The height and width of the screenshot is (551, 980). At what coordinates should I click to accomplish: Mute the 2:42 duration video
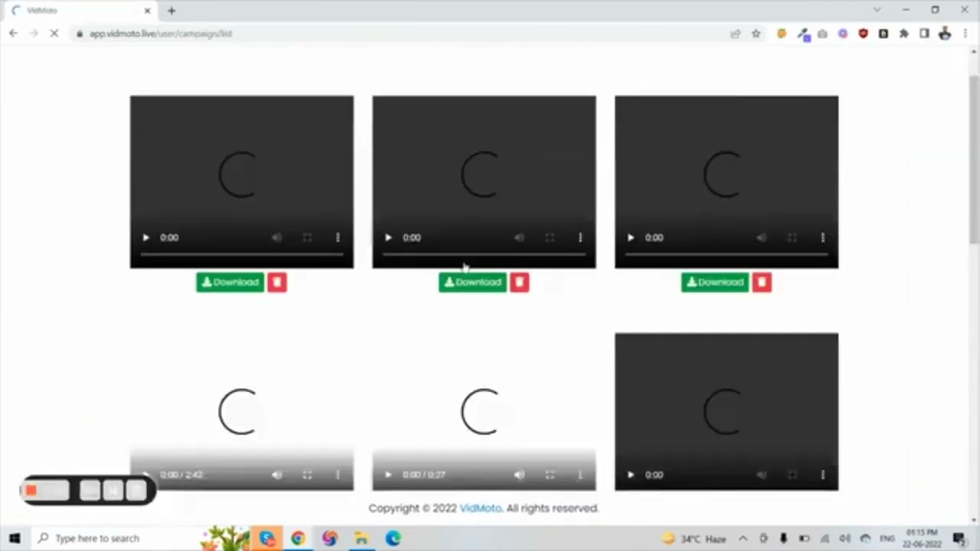276,474
